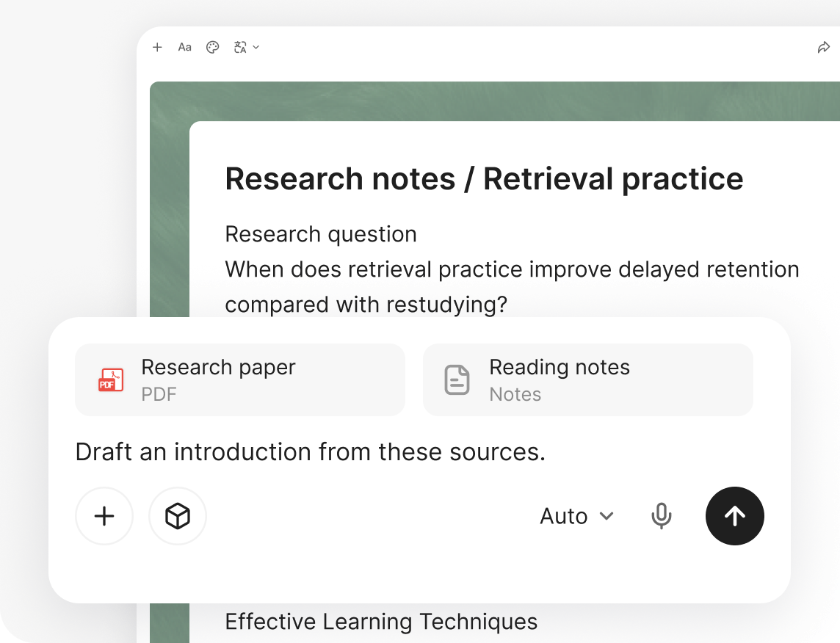Click the translate language icon

point(240,47)
